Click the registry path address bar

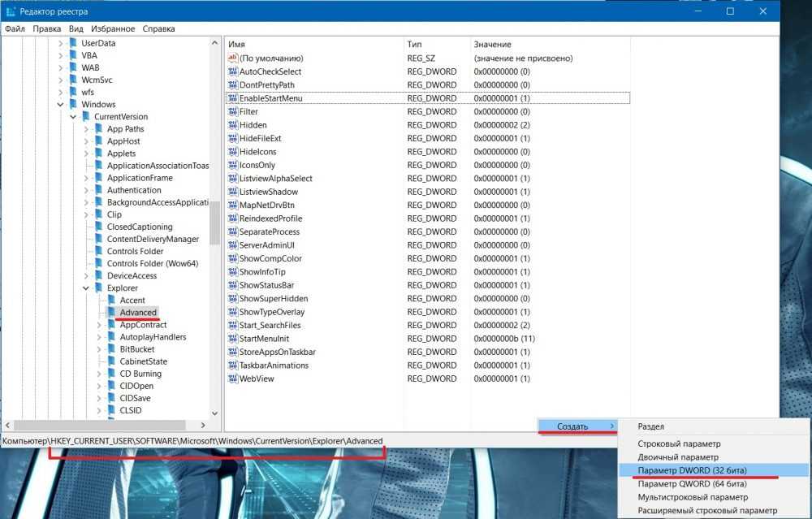coord(192,441)
